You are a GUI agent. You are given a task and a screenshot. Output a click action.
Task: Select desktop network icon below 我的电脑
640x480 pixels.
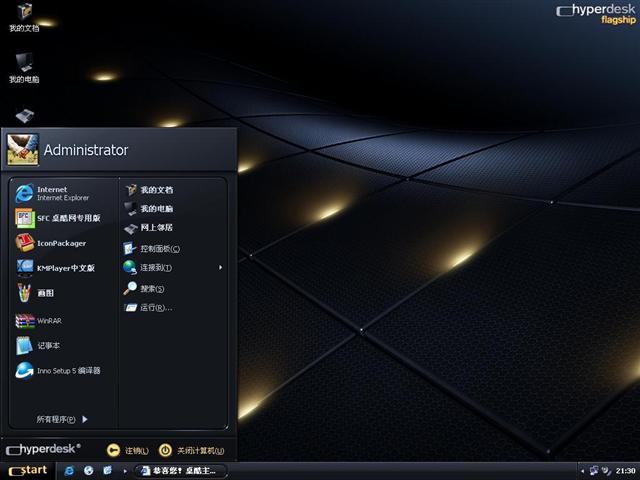point(24,116)
